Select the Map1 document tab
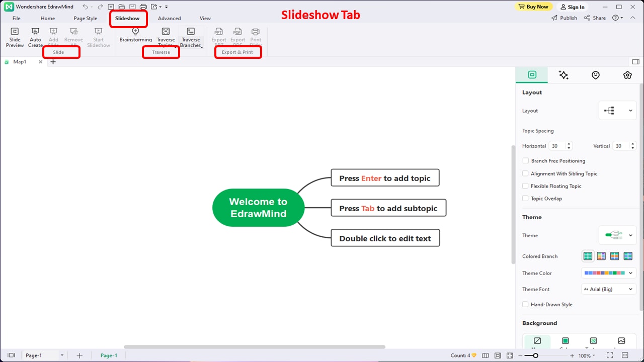Image resolution: width=644 pixels, height=362 pixels. 20,62
